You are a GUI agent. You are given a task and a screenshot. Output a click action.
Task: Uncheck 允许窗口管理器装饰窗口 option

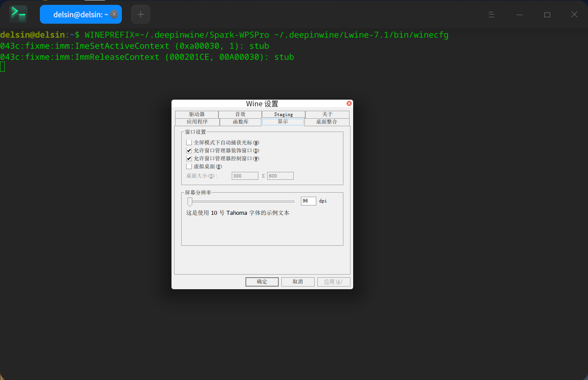tap(189, 150)
